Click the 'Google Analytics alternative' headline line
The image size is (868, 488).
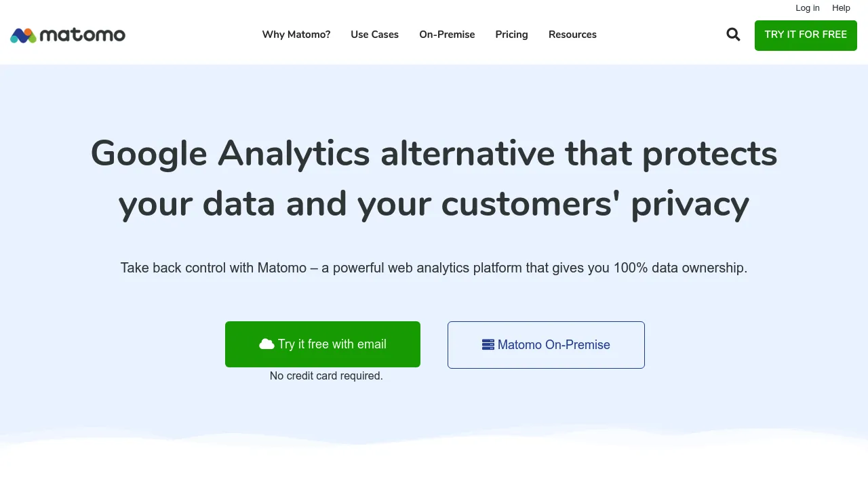click(434, 153)
